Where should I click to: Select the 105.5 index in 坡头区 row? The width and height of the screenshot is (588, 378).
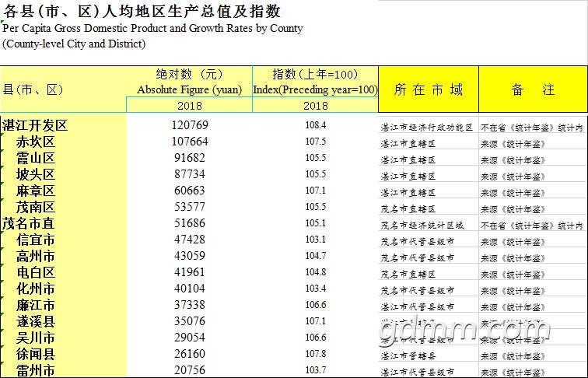click(x=316, y=174)
